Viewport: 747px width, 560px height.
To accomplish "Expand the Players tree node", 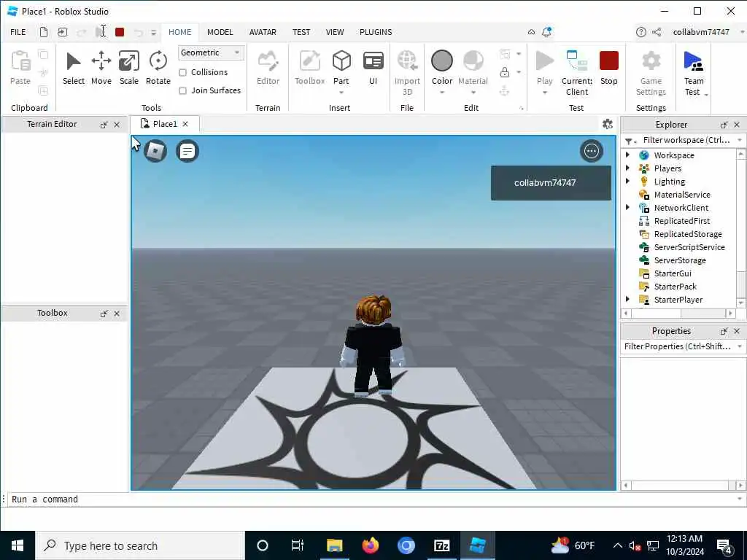I will 627,168.
